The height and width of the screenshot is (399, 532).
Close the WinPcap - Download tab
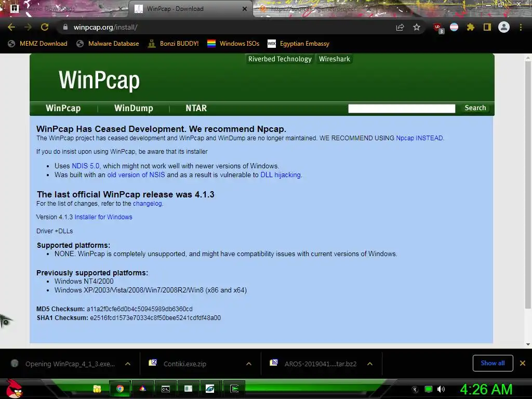pyautogui.click(x=245, y=9)
